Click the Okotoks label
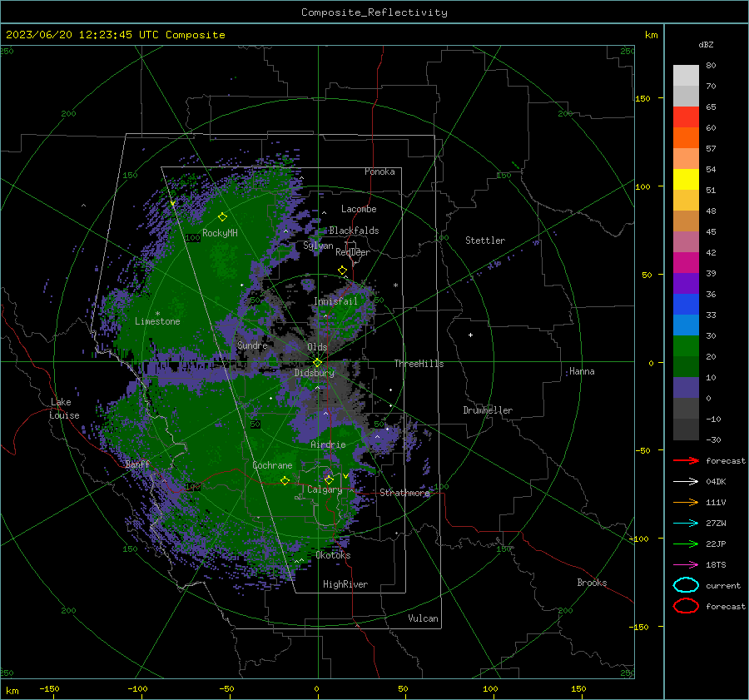 [x=333, y=555]
